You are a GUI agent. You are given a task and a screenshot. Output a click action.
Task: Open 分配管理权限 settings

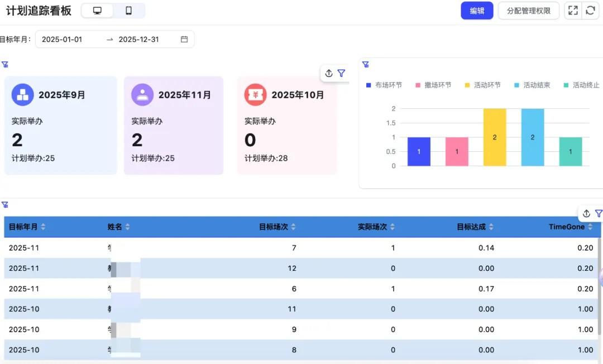click(x=528, y=10)
